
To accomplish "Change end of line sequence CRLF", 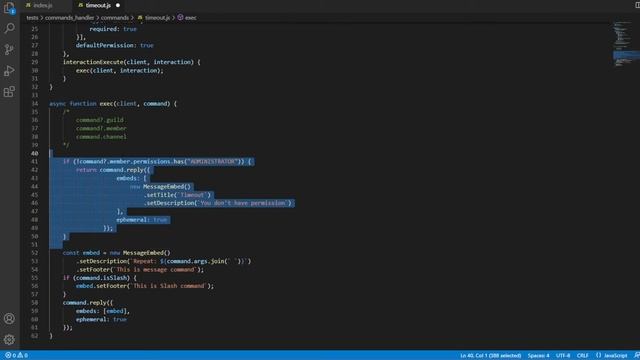I will point(582,356).
